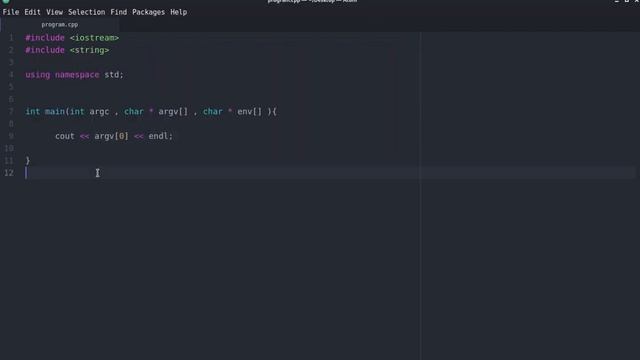The width and height of the screenshot is (640, 360).
Task: Open the Packages menu
Action: coord(149,12)
